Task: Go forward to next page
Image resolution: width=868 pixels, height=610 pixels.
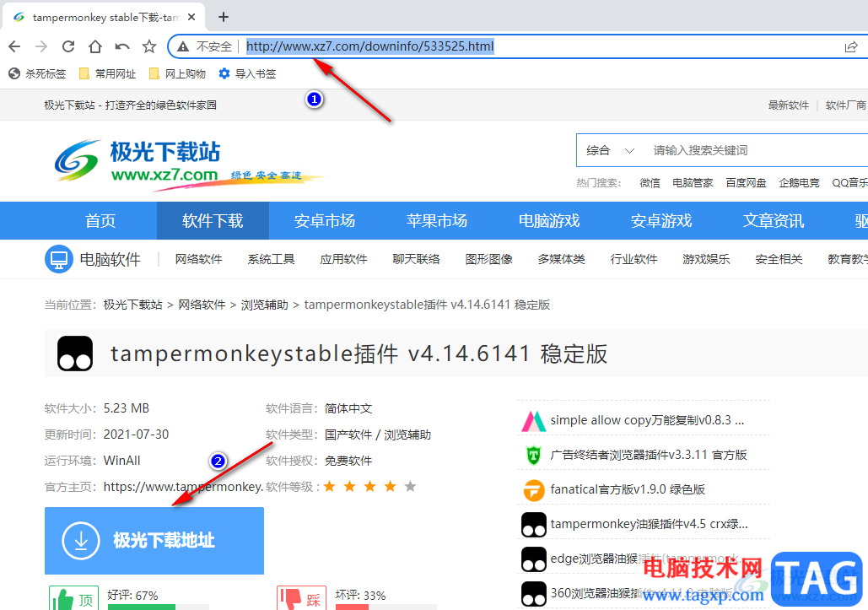Action: click(x=41, y=46)
